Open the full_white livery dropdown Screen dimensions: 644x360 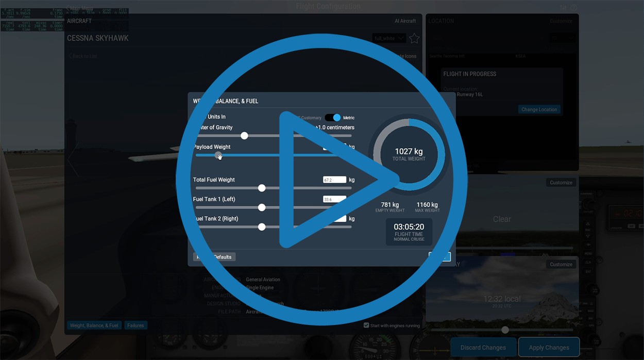pos(389,38)
